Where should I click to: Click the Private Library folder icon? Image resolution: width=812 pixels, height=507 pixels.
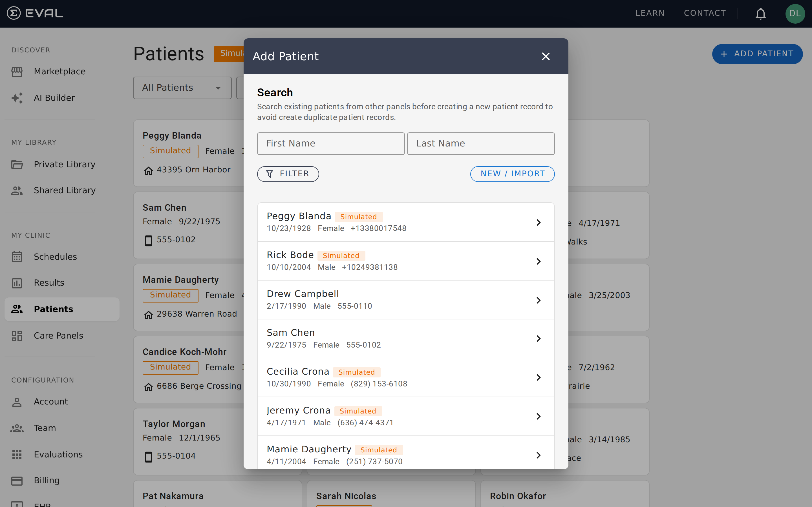click(x=17, y=164)
